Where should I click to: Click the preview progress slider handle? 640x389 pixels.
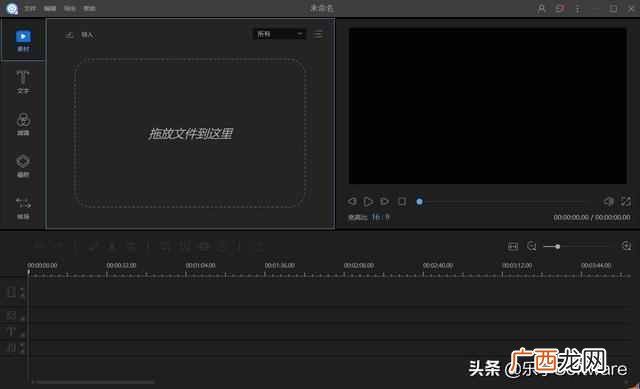pos(420,201)
